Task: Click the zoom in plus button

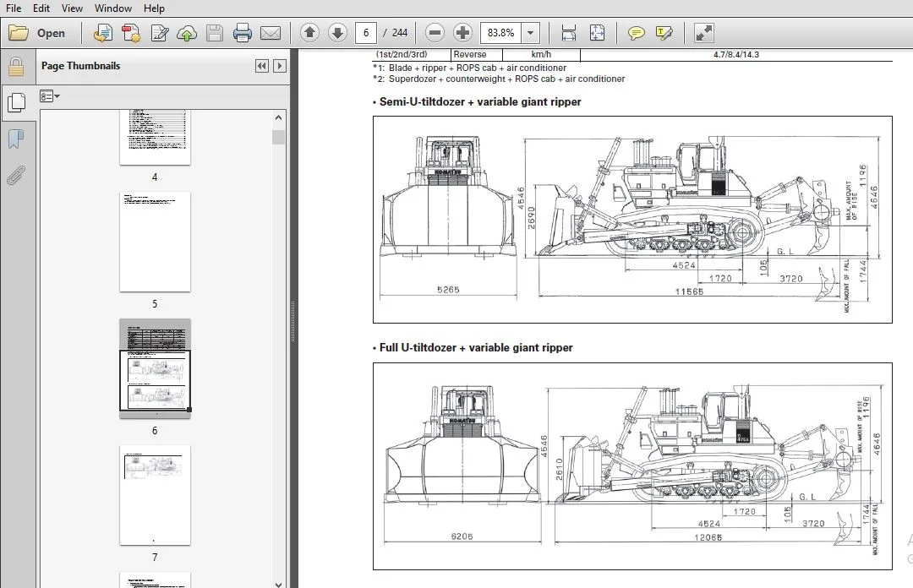Action: [463, 33]
